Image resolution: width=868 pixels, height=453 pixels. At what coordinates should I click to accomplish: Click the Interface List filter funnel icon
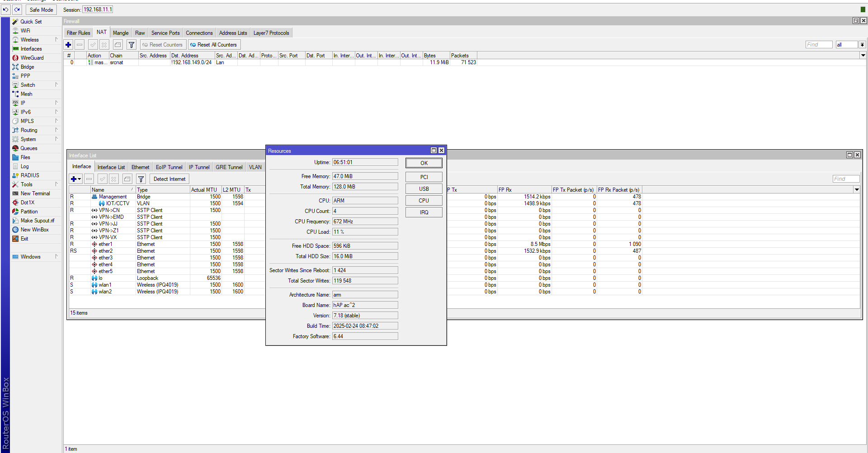141,179
